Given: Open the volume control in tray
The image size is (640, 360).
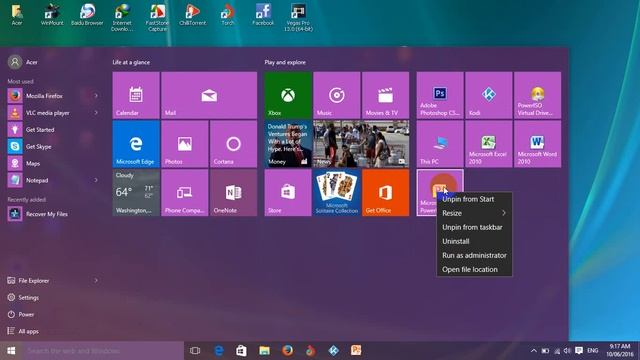Looking at the screenshot, I should coord(567,351).
